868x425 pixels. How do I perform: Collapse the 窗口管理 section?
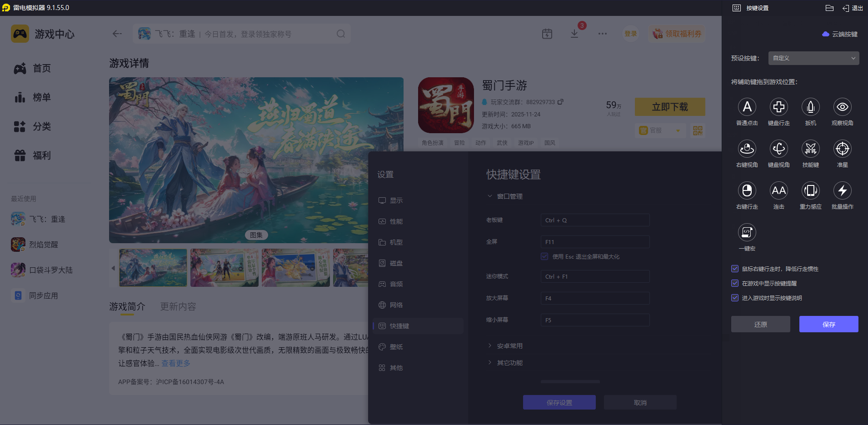pos(504,196)
